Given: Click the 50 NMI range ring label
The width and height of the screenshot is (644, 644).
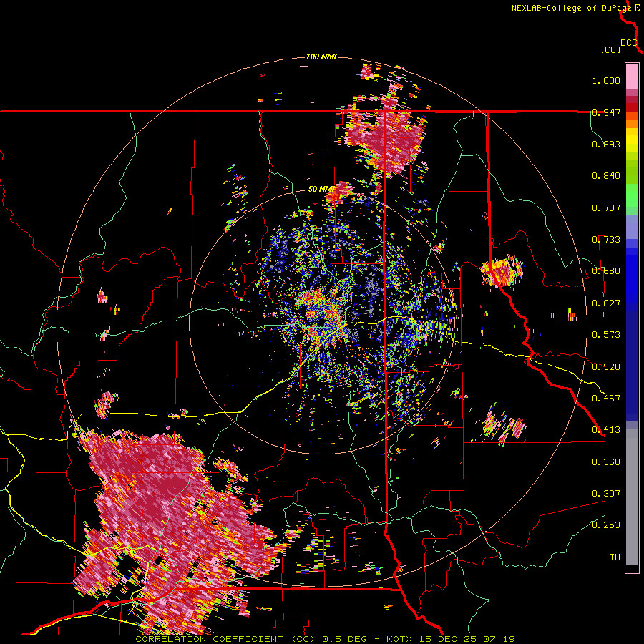Looking at the screenshot, I should click(321, 190).
